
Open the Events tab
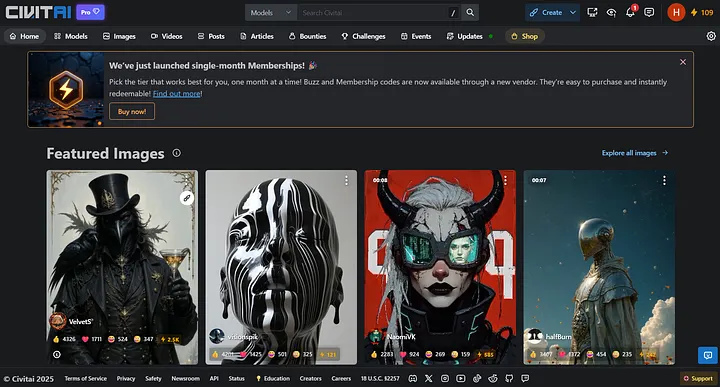click(x=416, y=36)
